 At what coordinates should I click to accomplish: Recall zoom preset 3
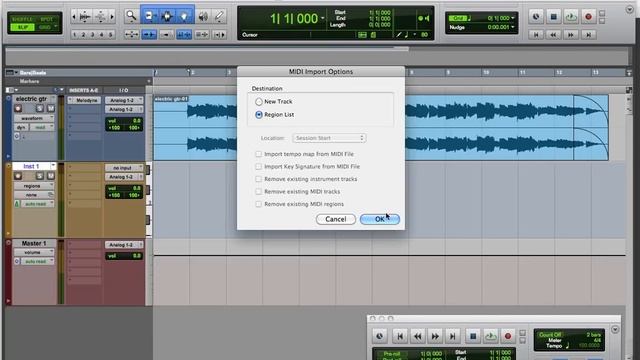(92, 35)
